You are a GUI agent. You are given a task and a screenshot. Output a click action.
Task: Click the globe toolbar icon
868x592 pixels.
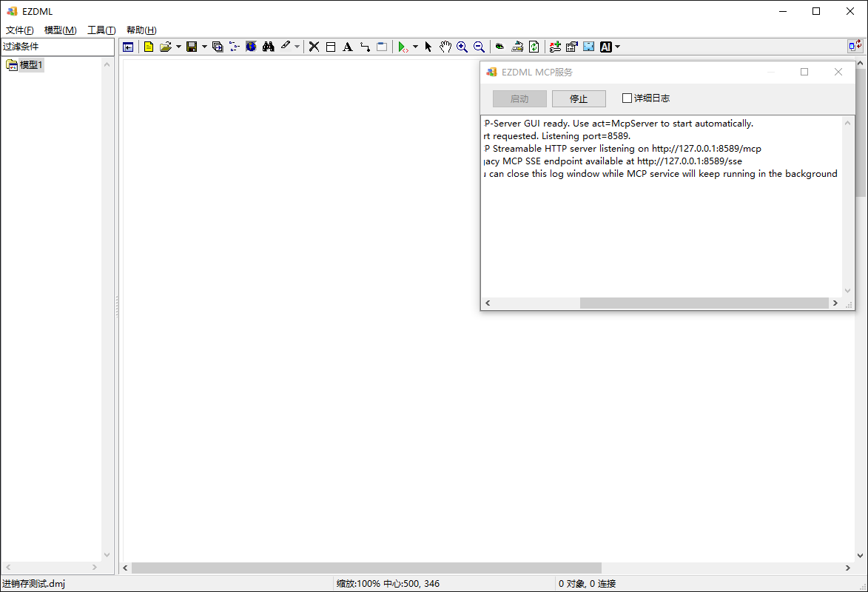click(x=251, y=47)
